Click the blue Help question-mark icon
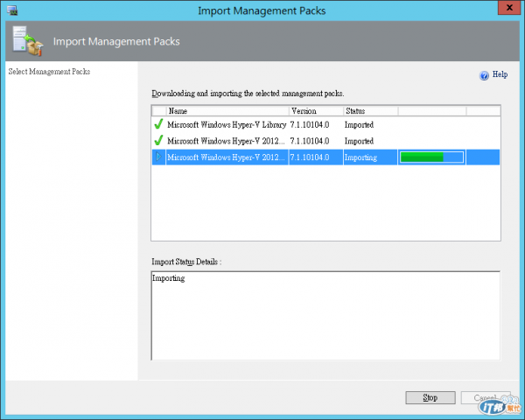The height and width of the screenshot is (420, 525). [x=484, y=76]
